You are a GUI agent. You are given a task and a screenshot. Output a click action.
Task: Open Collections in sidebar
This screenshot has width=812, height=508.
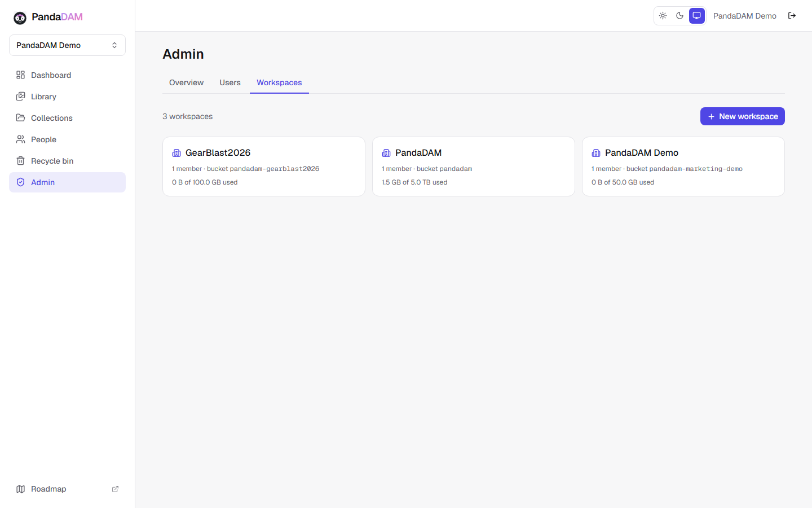pos(67,118)
